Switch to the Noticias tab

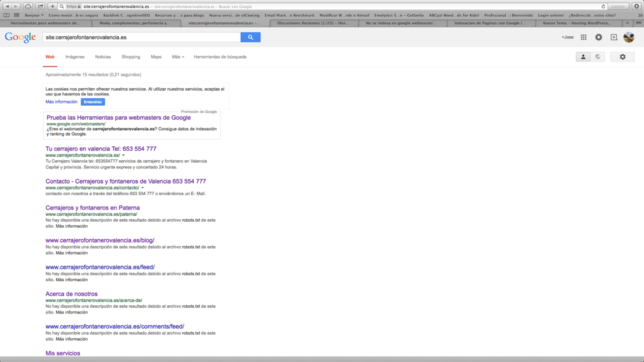102,57
